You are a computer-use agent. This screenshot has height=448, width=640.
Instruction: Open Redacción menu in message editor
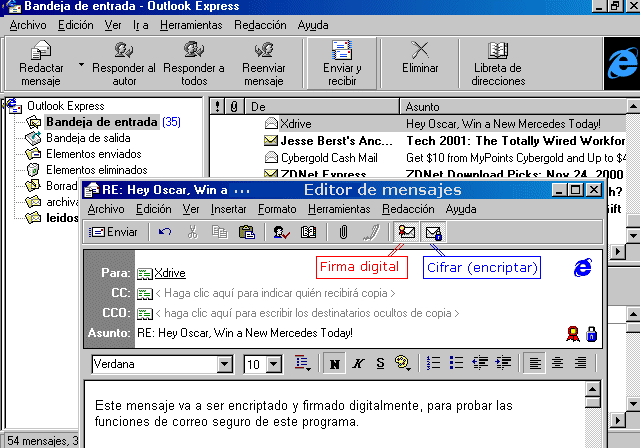click(x=408, y=209)
